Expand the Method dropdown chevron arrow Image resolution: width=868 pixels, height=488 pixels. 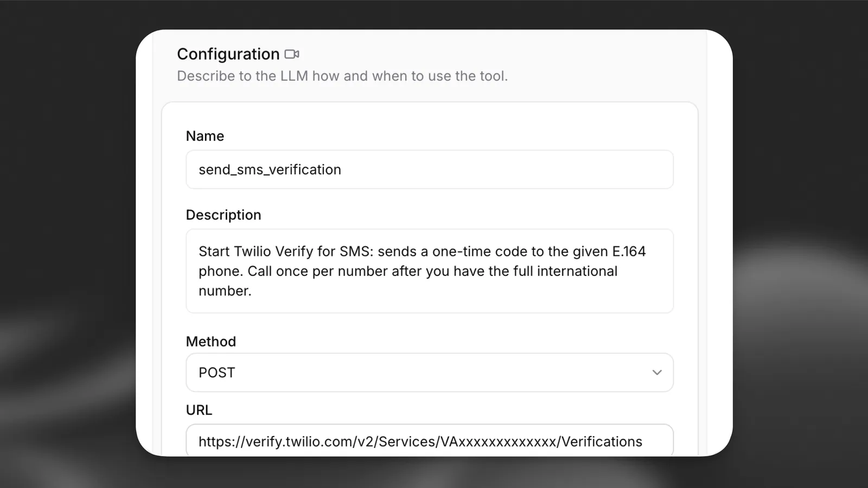click(x=657, y=373)
